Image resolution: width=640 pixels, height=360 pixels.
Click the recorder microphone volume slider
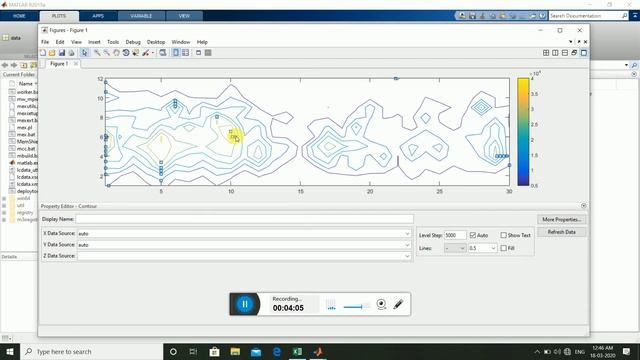pos(356,306)
